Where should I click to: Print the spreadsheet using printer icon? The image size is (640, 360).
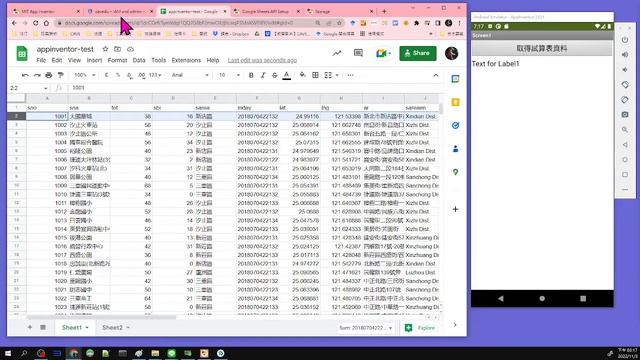49,75
